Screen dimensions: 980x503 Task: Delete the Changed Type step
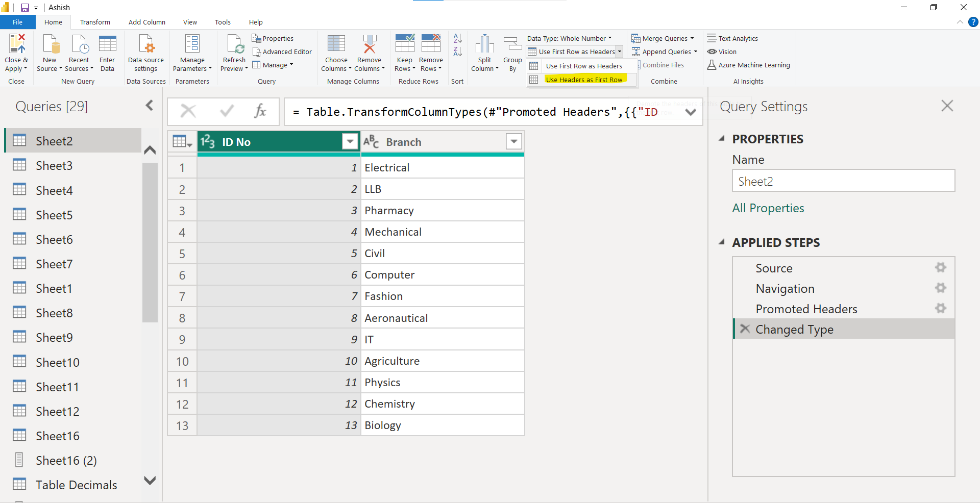click(x=745, y=329)
